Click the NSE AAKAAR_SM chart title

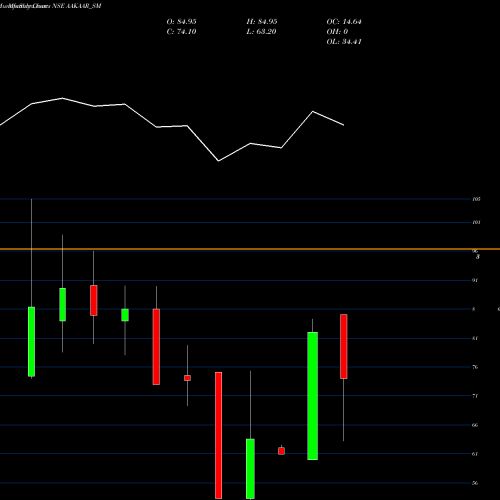coord(77,6)
